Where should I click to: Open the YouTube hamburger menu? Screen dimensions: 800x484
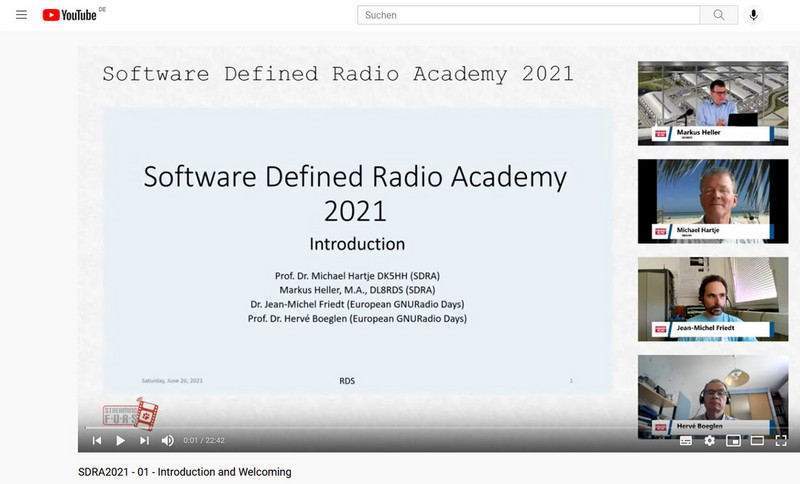[x=21, y=15]
